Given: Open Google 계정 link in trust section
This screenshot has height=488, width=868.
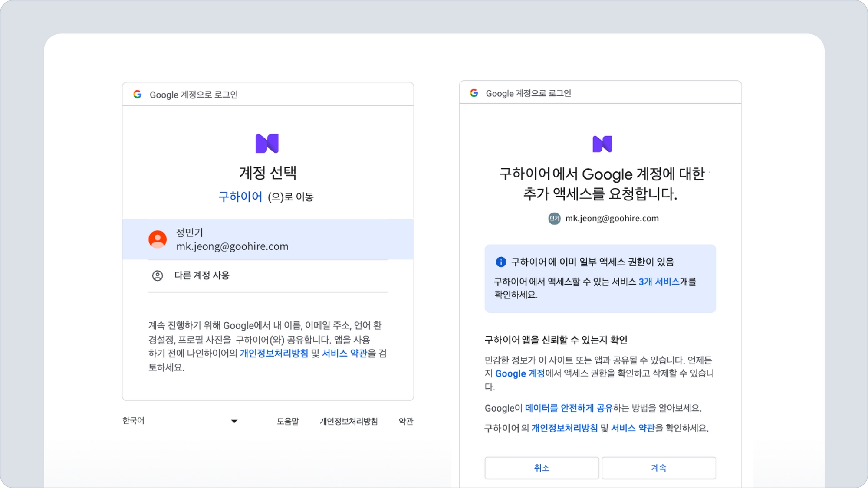Looking at the screenshot, I should pos(519,373).
